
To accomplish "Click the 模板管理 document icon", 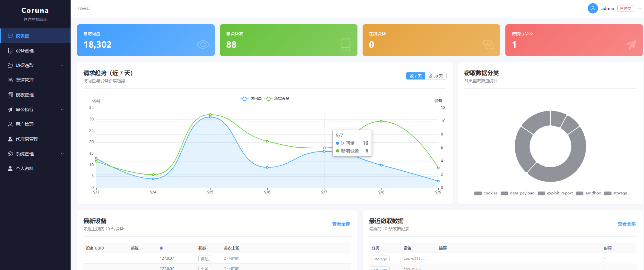I will pyautogui.click(x=10, y=95).
